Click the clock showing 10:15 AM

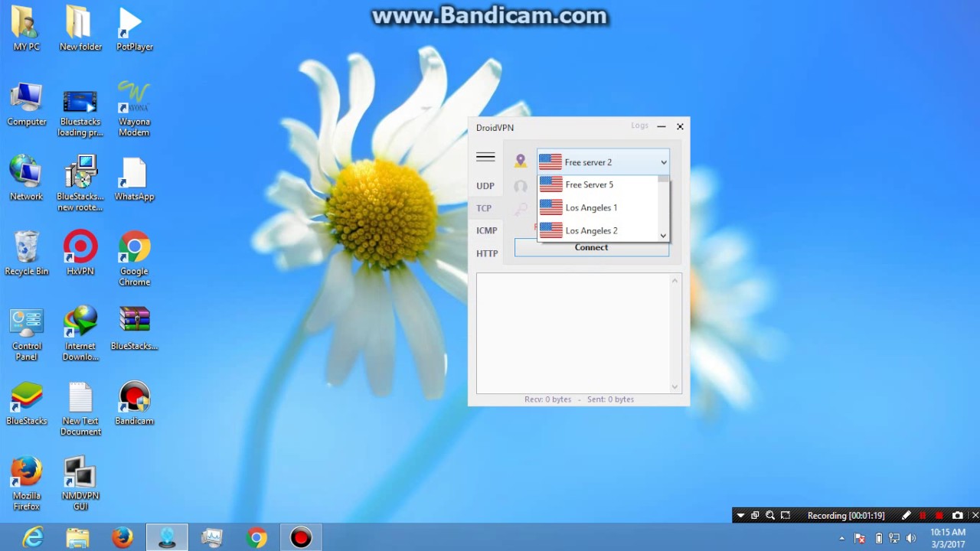tap(948, 538)
